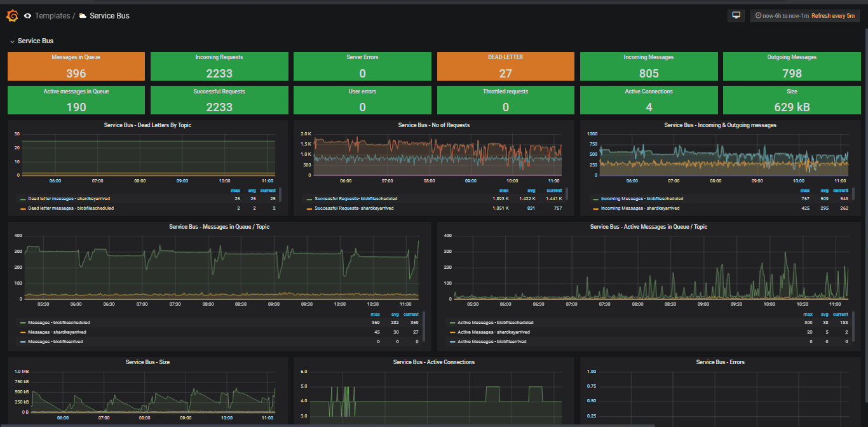Toggle Active Messages - blobfilescheduled legend series

[495, 322]
